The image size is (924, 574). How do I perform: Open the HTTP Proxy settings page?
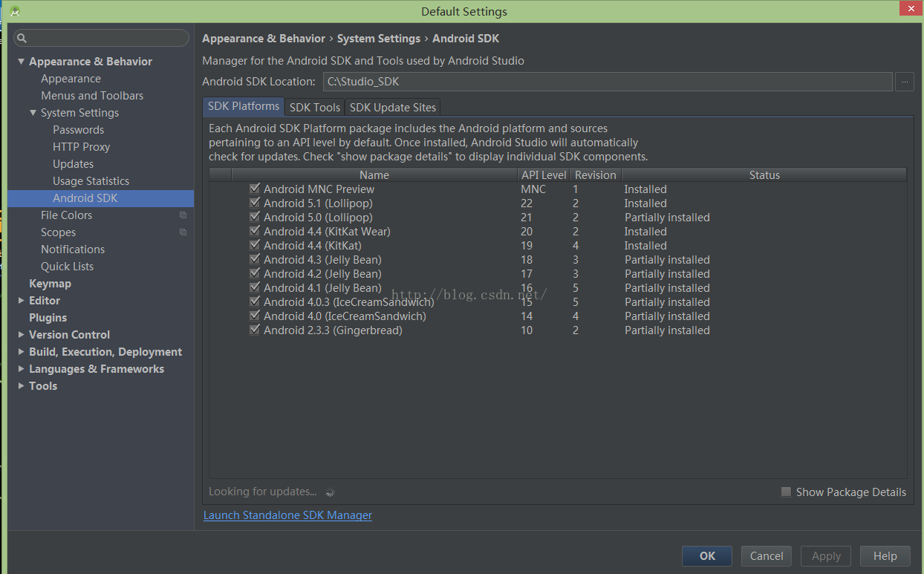[82, 147]
